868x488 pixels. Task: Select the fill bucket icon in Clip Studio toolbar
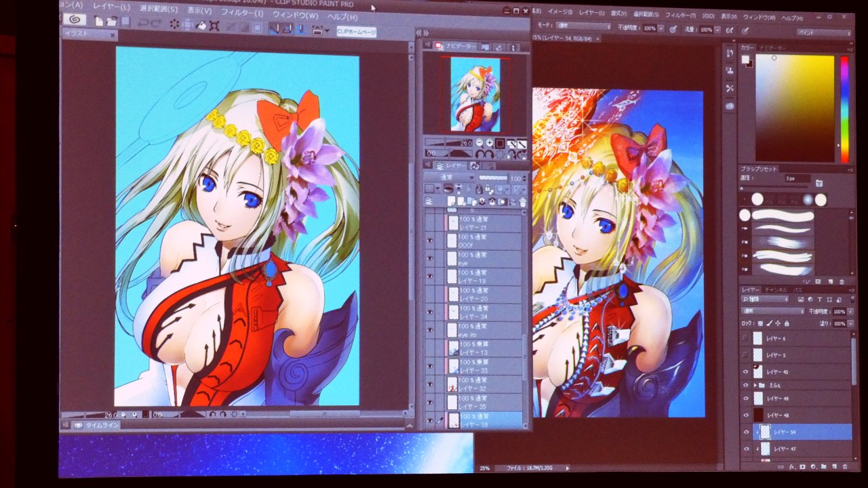[x=201, y=25]
